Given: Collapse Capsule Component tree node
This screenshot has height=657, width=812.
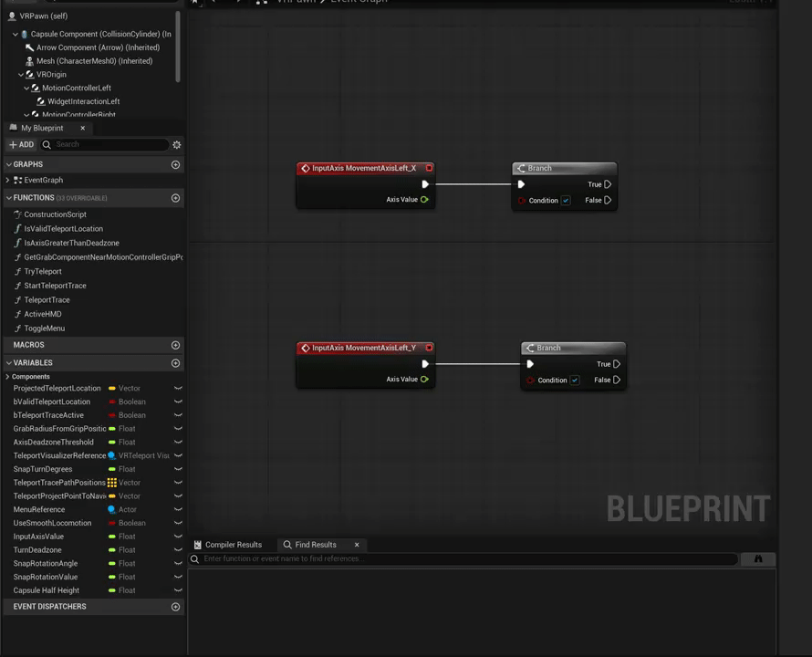Looking at the screenshot, I should 15,34.
